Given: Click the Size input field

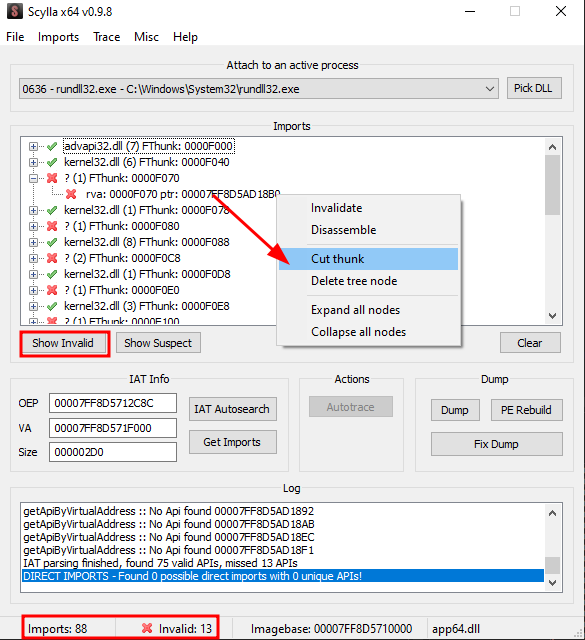Looking at the screenshot, I should 113,452.
